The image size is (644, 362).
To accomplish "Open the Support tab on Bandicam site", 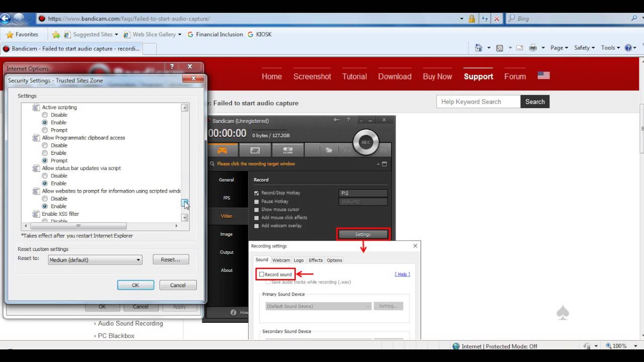I will (x=478, y=76).
